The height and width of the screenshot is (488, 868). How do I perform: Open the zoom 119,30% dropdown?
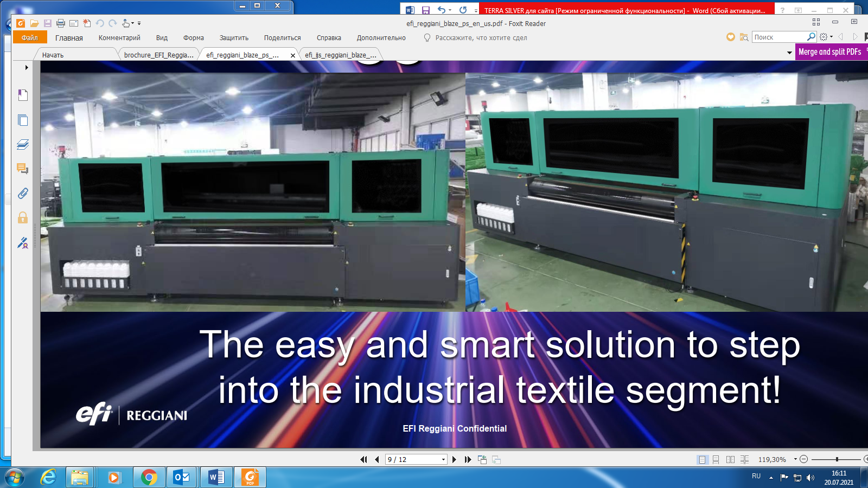click(x=795, y=459)
